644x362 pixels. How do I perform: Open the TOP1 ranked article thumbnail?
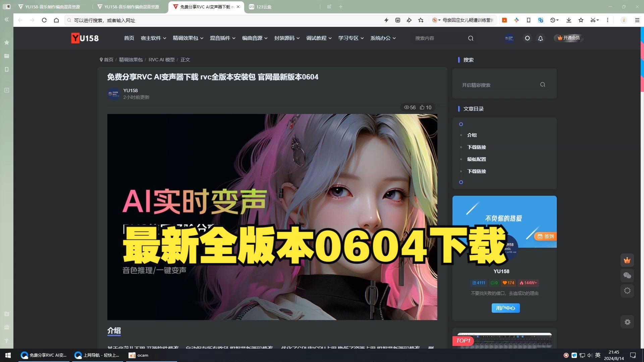[504, 340]
